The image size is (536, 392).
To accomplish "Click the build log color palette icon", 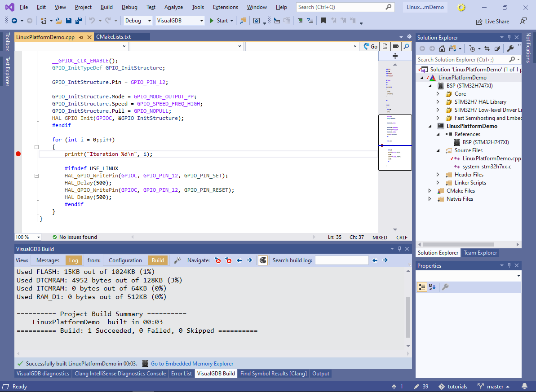I will [263, 260].
